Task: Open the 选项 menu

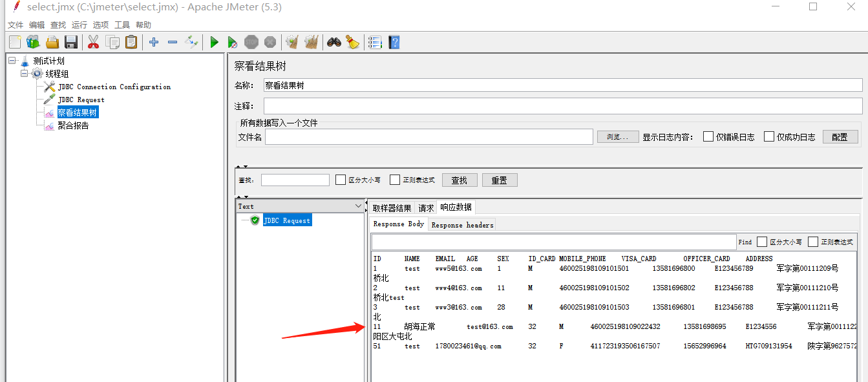Action: 101,25
